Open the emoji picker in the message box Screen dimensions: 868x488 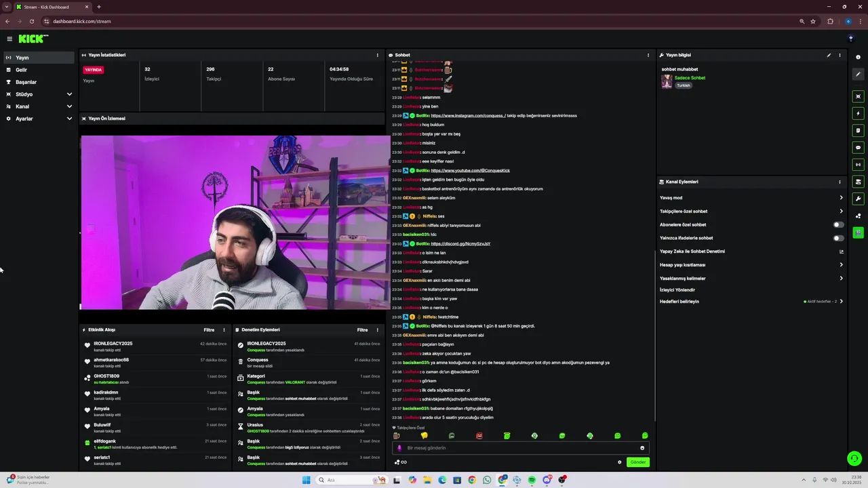pos(642,448)
